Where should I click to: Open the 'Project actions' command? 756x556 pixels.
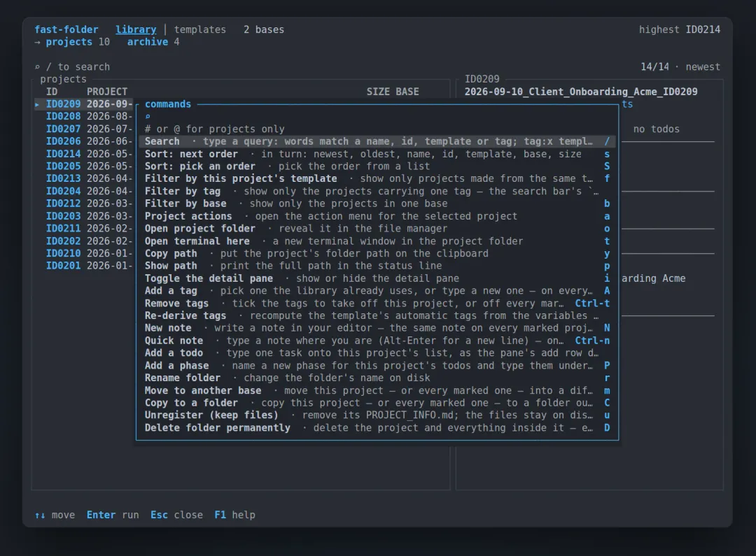pyautogui.click(x=377, y=216)
